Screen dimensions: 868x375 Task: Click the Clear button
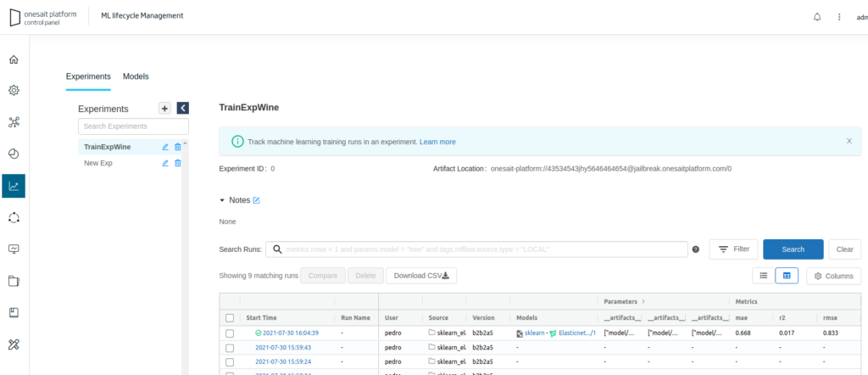(x=845, y=249)
